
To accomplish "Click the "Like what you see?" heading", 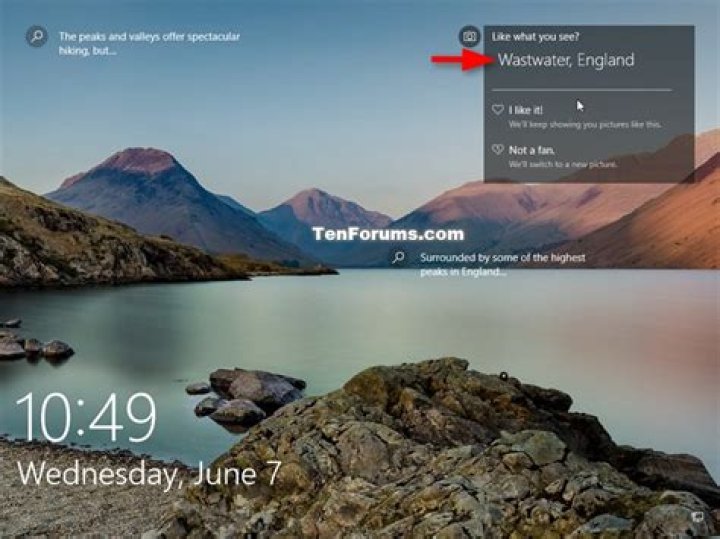I will pos(535,37).
